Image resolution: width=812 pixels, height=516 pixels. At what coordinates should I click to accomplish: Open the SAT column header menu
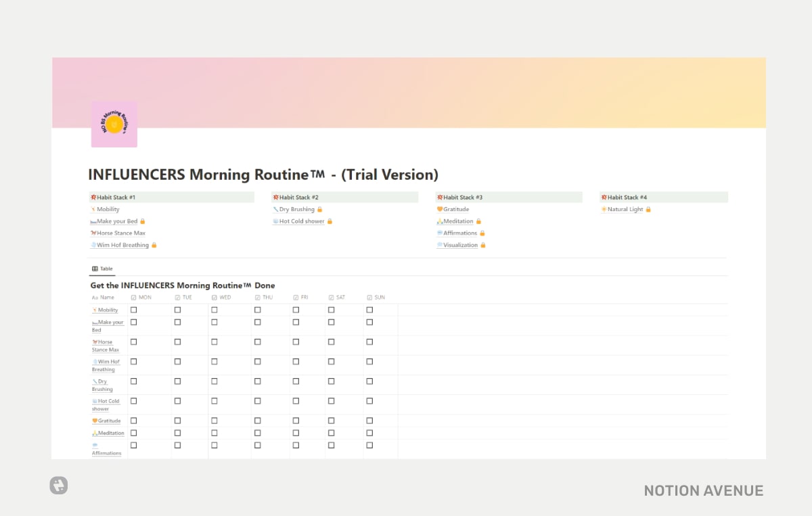point(338,297)
